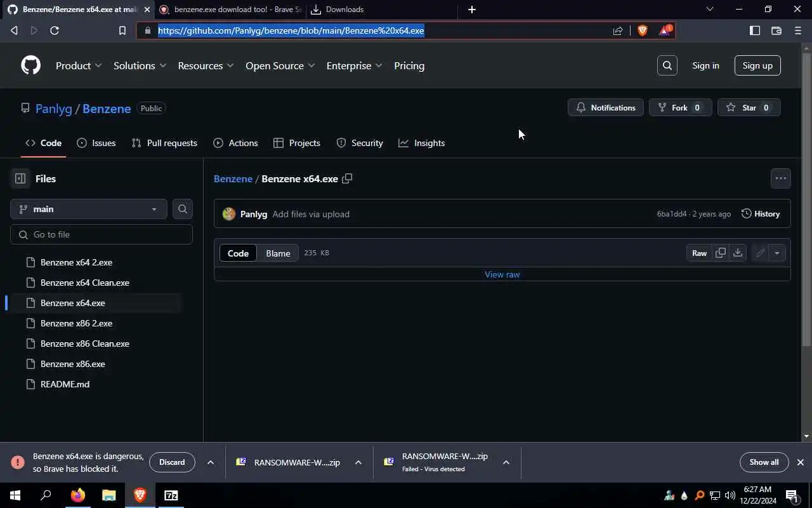Open the Firefox icon in taskbar
Screen dimensions: 812x508
click(78, 495)
